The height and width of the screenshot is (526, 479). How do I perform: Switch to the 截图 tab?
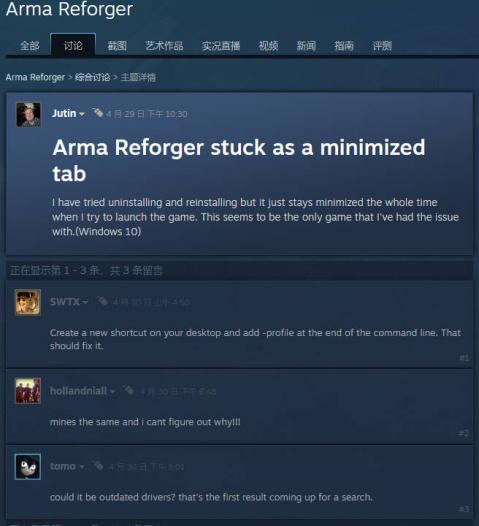pyautogui.click(x=117, y=45)
